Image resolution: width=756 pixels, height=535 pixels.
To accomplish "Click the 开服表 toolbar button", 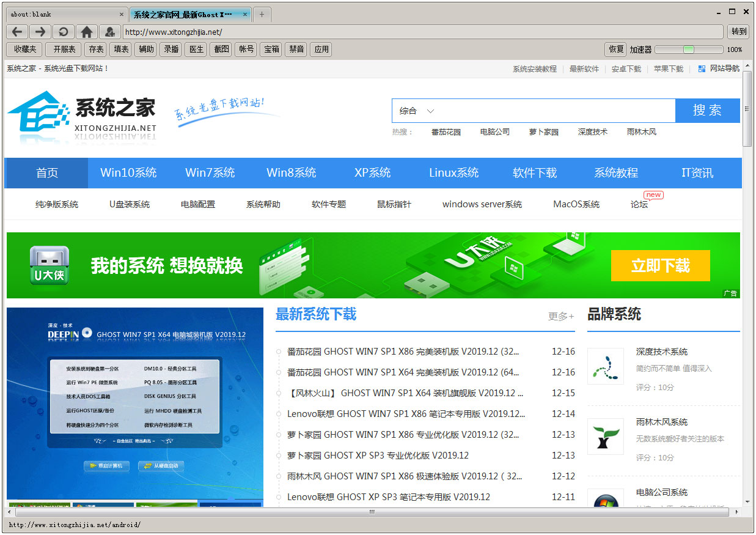I will [64, 50].
